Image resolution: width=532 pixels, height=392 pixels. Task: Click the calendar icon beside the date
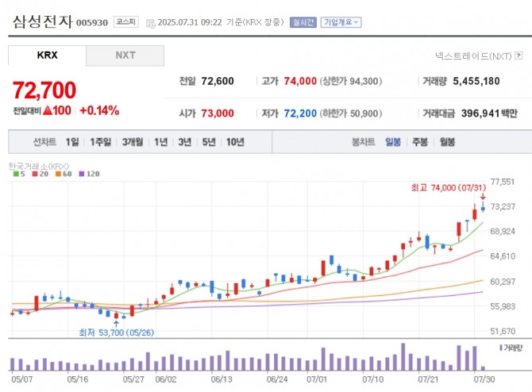(x=151, y=23)
